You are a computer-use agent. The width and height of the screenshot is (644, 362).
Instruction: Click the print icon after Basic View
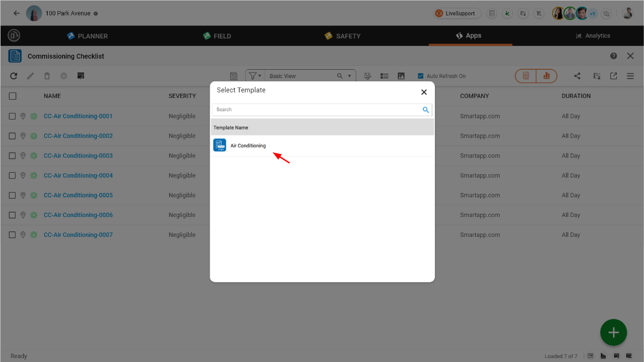367,76
